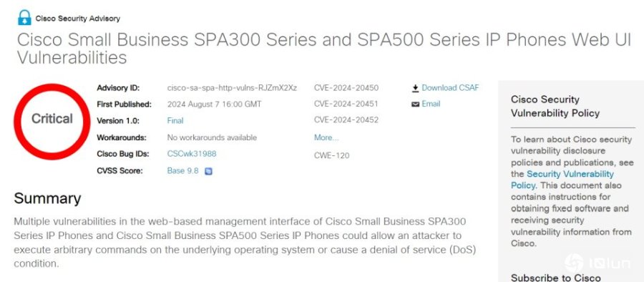
Task: Click the red Critical severity circle
Action: [52, 121]
